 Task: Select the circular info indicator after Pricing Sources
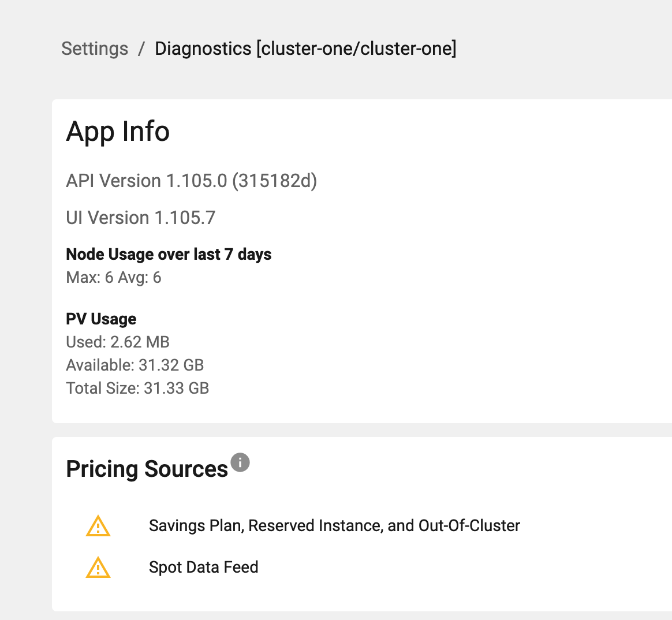tap(240, 462)
